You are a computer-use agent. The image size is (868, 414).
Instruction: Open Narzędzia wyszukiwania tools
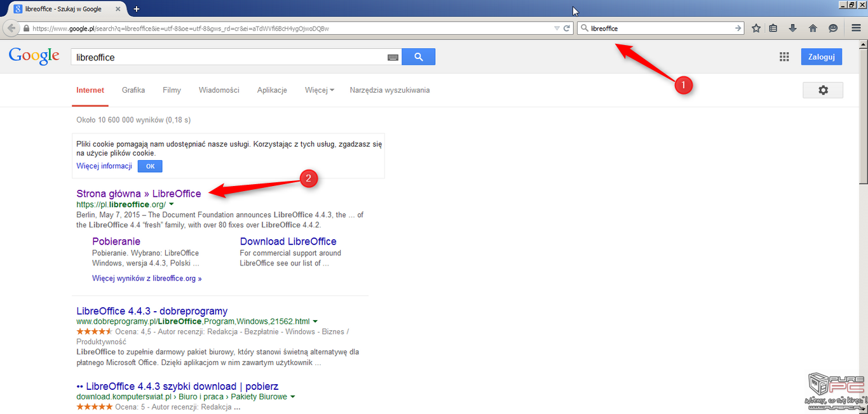pos(390,90)
